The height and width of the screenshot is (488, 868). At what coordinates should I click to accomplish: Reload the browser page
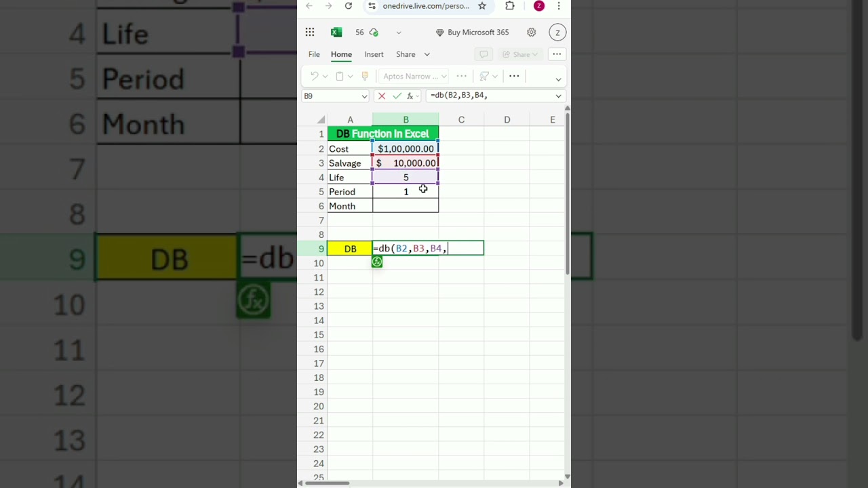(x=349, y=6)
